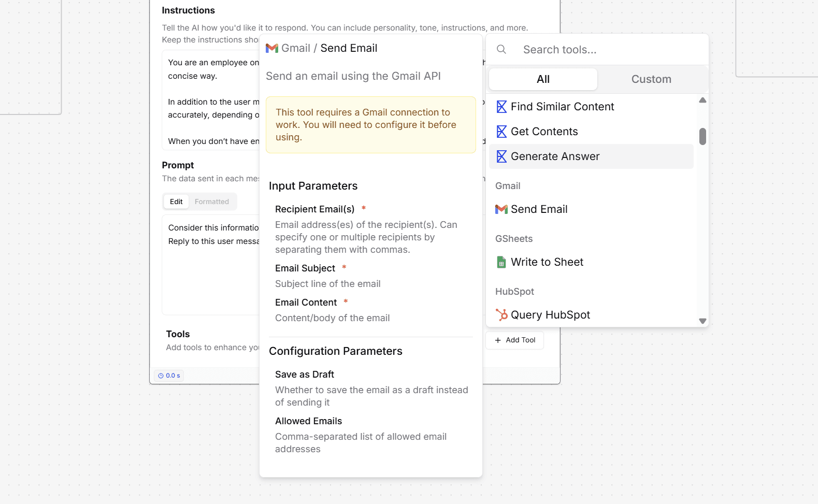Click the Email Content parameter label
This screenshot has height=504, width=818.
click(x=306, y=303)
